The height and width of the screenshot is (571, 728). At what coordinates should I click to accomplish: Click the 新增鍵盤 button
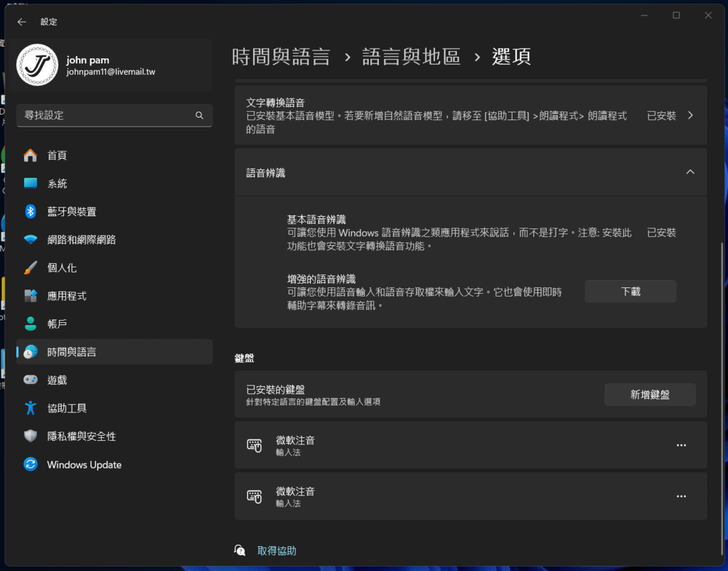[x=650, y=395]
